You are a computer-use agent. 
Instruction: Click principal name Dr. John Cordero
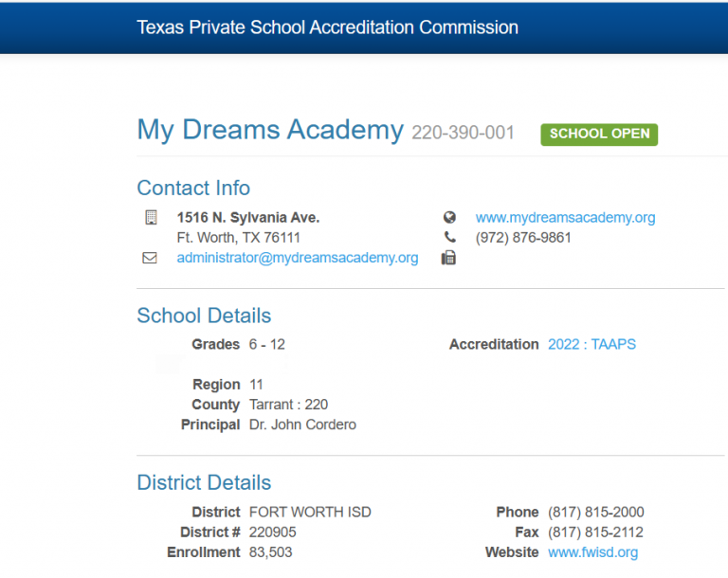point(302,424)
